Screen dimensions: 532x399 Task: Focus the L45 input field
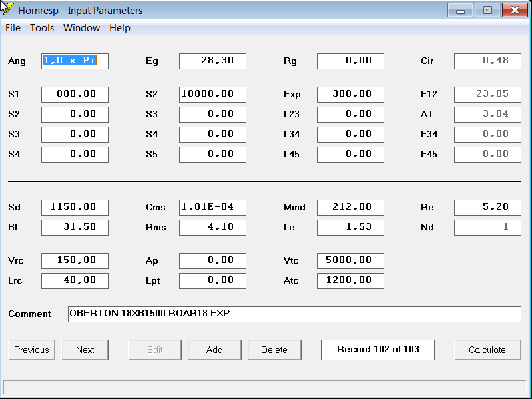(350, 155)
